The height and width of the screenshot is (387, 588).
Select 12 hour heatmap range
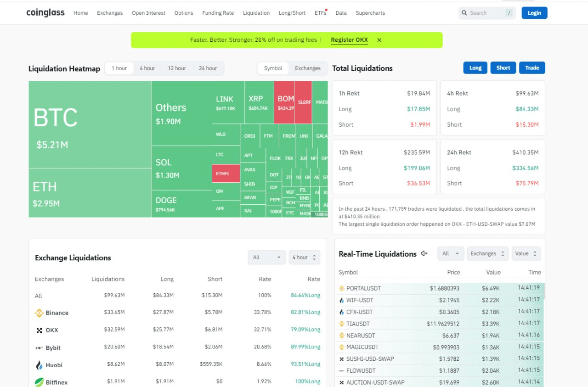tap(176, 68)
